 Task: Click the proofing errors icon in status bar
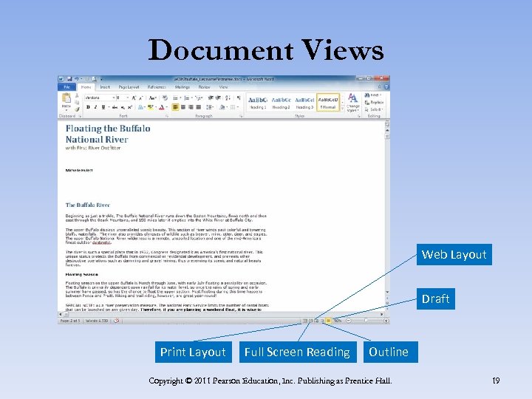(117, 321)
